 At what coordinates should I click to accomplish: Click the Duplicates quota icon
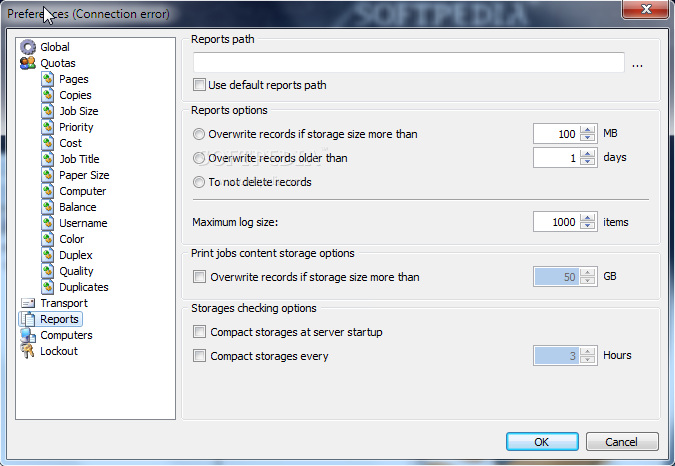pyautogui.click(x=48, y=287)
